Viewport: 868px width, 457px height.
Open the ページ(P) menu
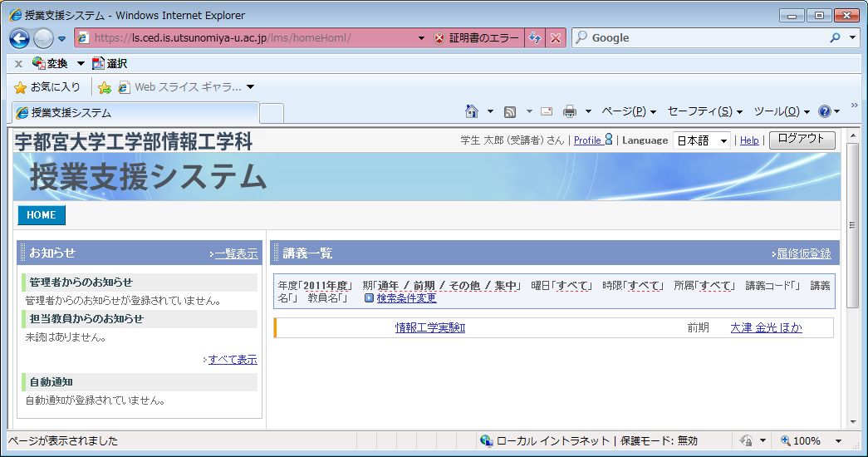pos(628,111)
